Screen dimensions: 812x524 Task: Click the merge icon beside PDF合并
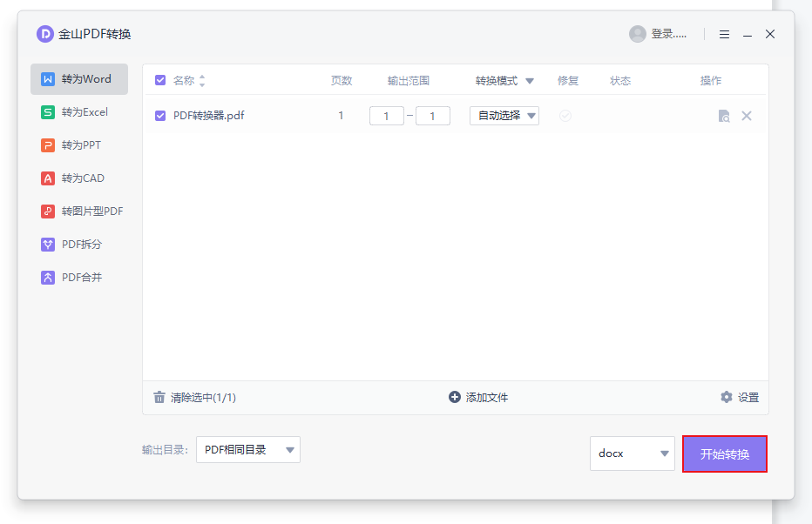[48, 278]
